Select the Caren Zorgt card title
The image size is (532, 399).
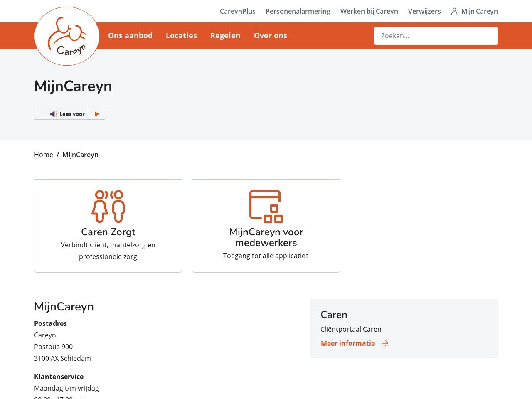(108, 232)
